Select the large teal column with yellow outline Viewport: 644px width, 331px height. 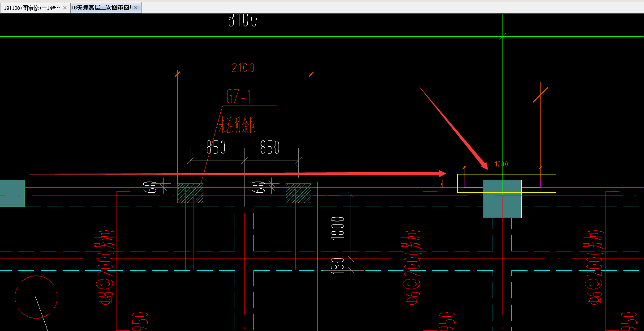coord(502,199)
